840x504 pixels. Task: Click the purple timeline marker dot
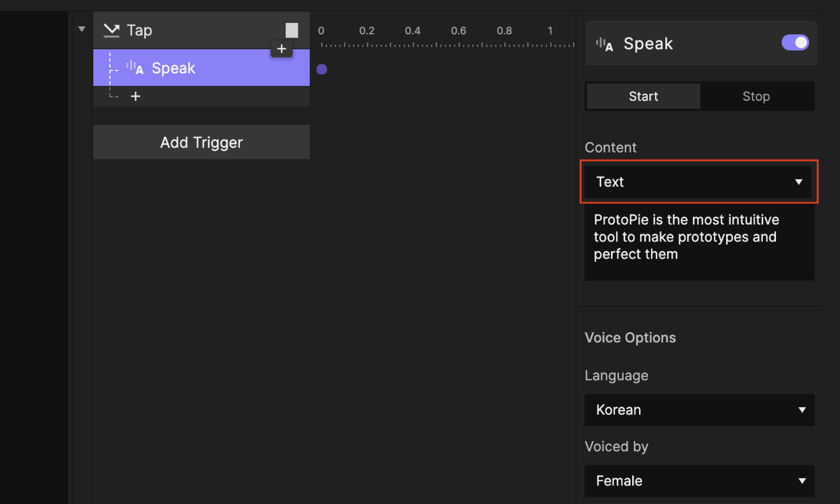tap(321, 69)
